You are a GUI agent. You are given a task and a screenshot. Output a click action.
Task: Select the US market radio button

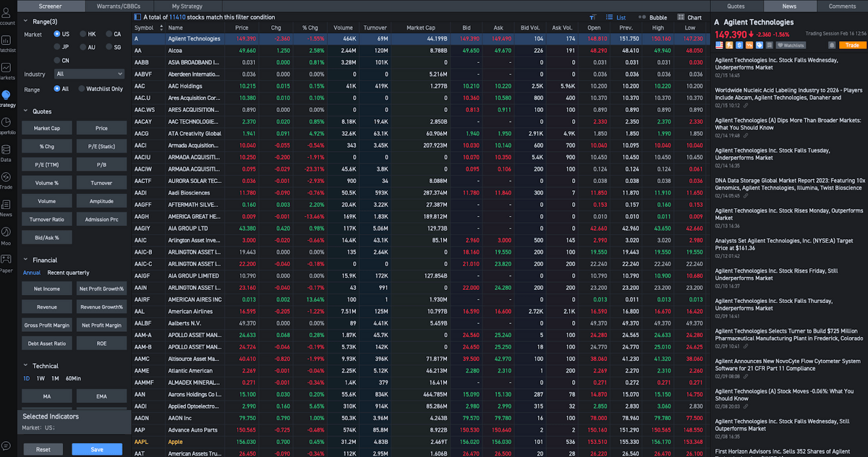pyautogui.click(x=57, y=34)
